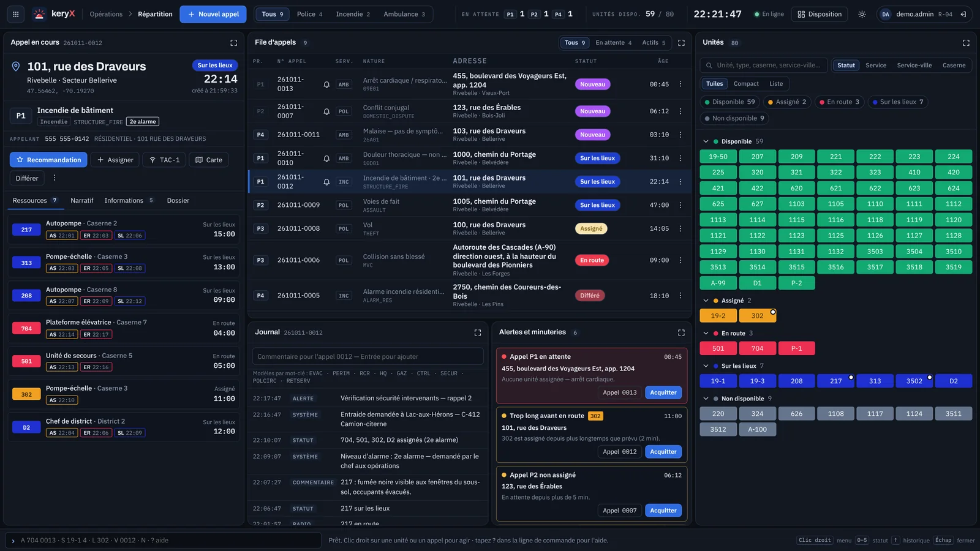This screenshot has height=551, width=980.
Task: Filter units by Disponible 59 chip
Action: pos(729,102)
